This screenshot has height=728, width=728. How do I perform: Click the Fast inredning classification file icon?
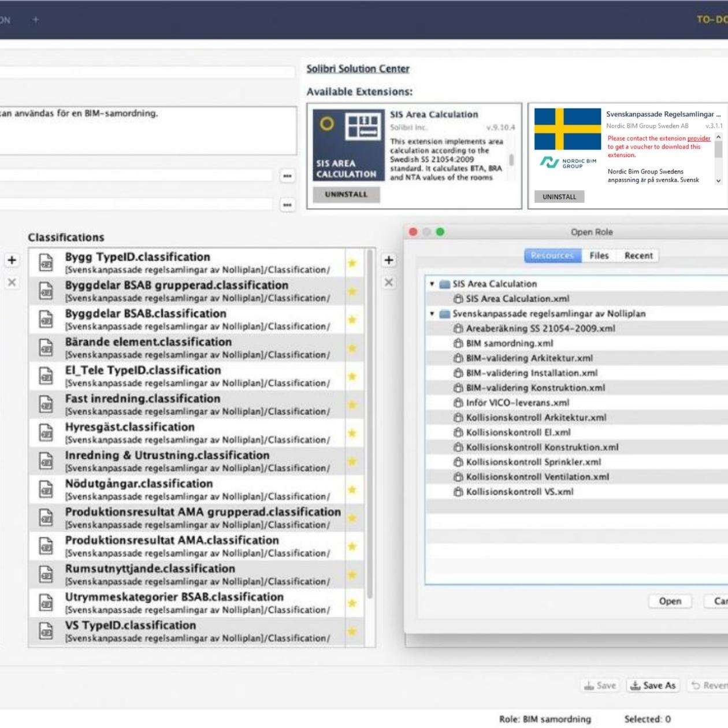(x=46, y=404)
